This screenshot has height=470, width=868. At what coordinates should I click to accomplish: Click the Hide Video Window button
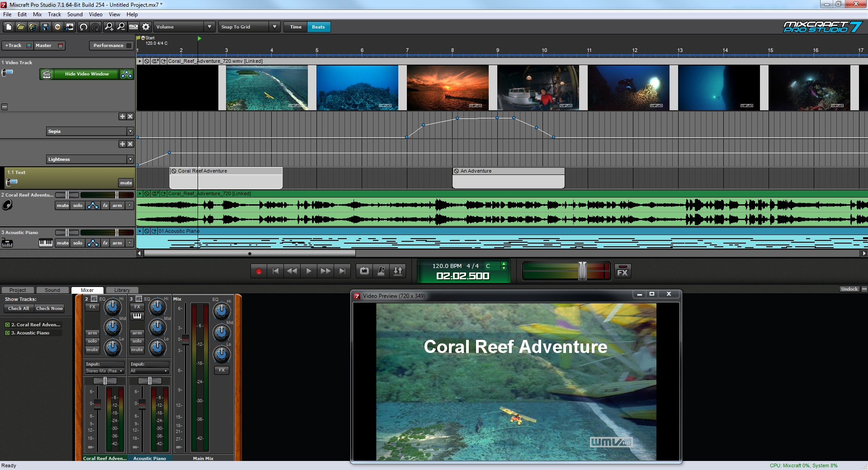86,74
